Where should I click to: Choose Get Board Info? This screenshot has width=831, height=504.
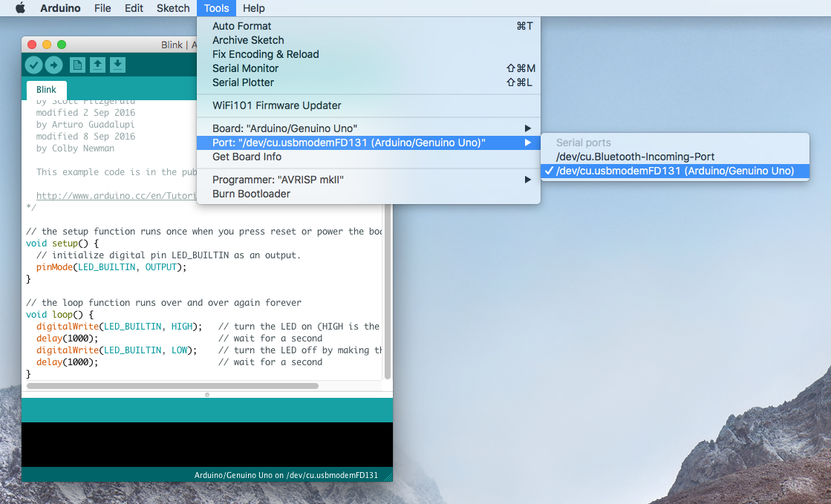point(368,157)
